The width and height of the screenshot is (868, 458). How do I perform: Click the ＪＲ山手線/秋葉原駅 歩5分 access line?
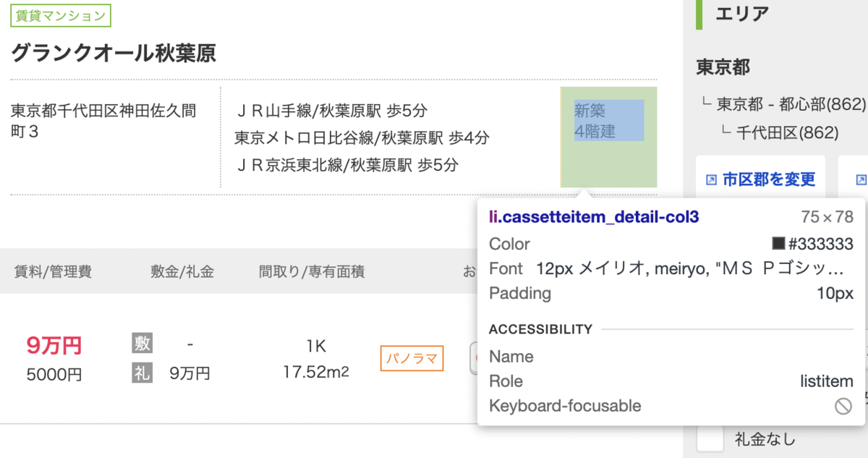click(x=332, y=111)
